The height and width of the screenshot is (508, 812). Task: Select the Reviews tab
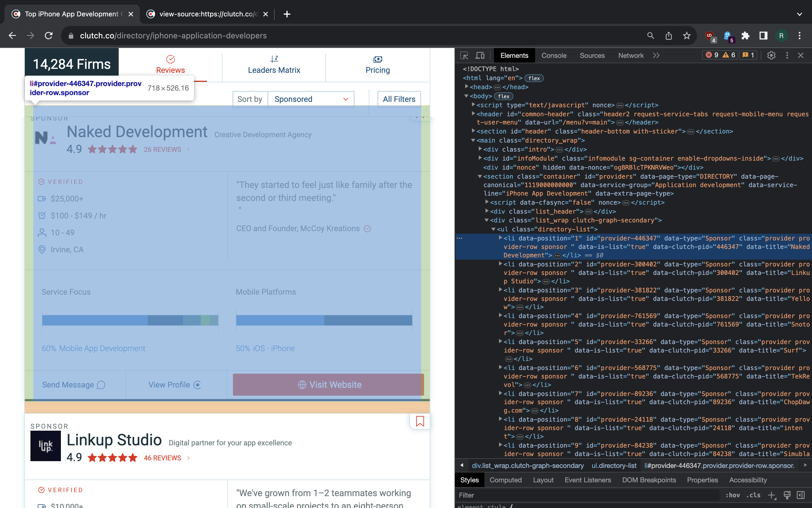coord(171,65)
